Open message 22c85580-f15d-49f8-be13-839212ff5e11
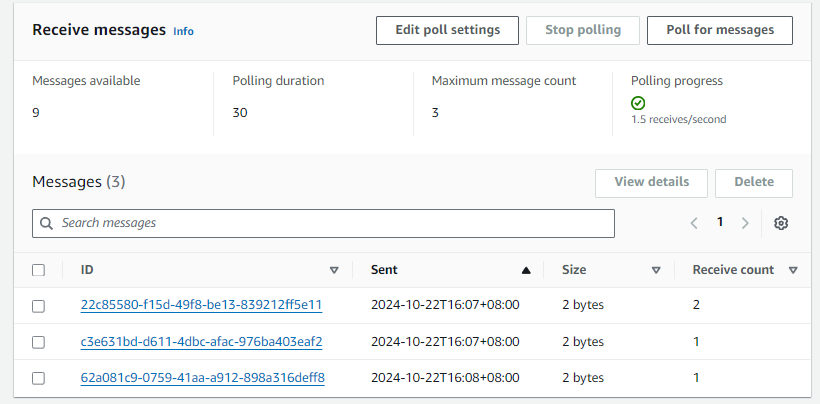 coord(201,305)
